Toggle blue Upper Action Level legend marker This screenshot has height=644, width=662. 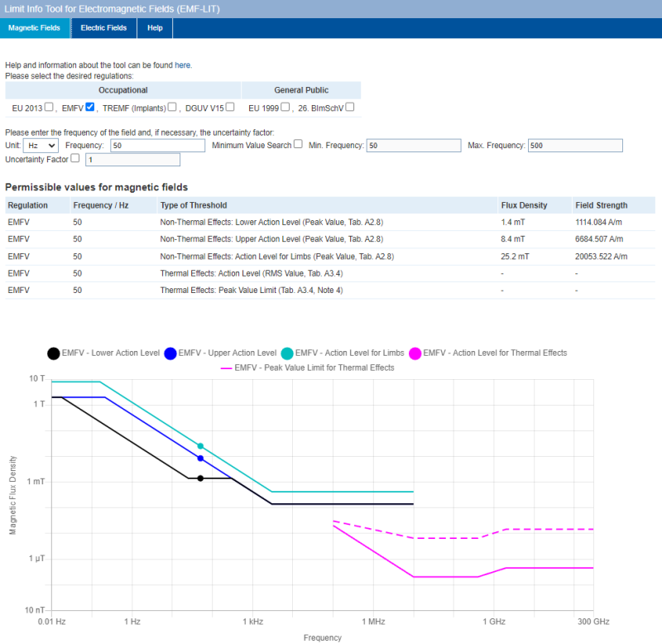(170, 353)
